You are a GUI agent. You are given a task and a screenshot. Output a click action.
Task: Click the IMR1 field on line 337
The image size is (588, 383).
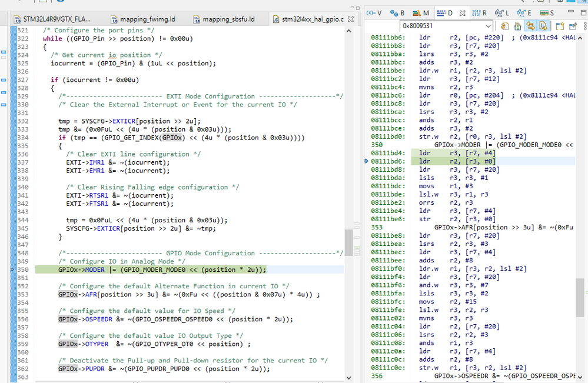click(x=97, y=162)
